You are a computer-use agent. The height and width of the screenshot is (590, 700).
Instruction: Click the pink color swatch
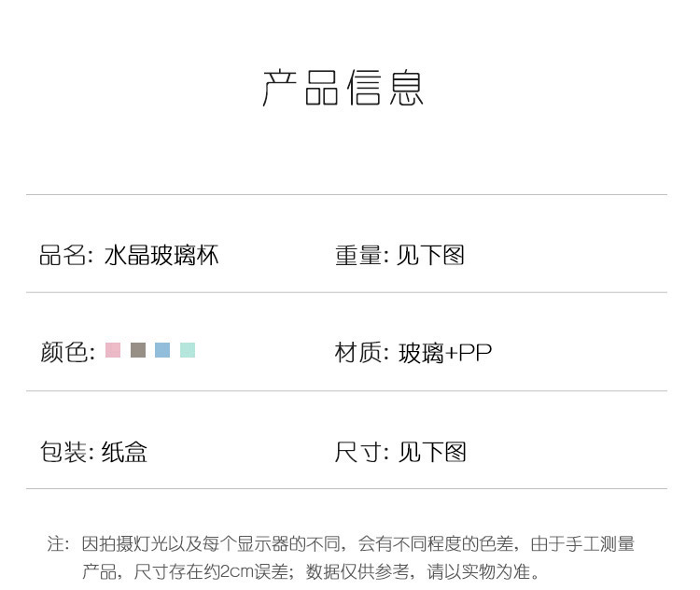[x=113, y=350]
